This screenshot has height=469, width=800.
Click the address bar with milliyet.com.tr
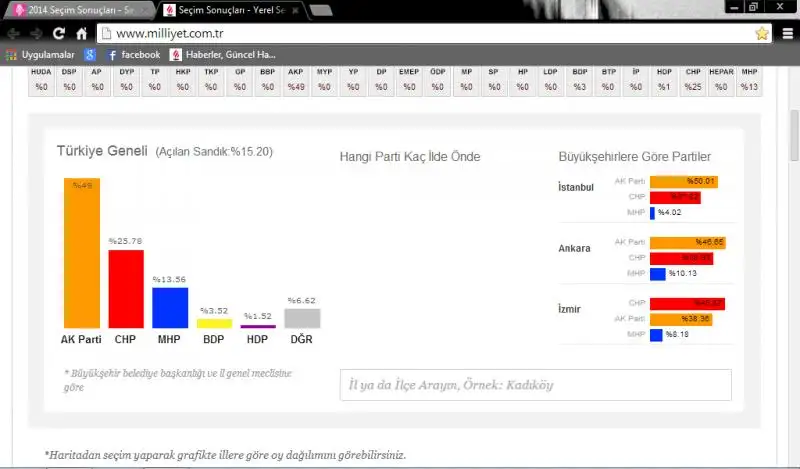point(420,33)
